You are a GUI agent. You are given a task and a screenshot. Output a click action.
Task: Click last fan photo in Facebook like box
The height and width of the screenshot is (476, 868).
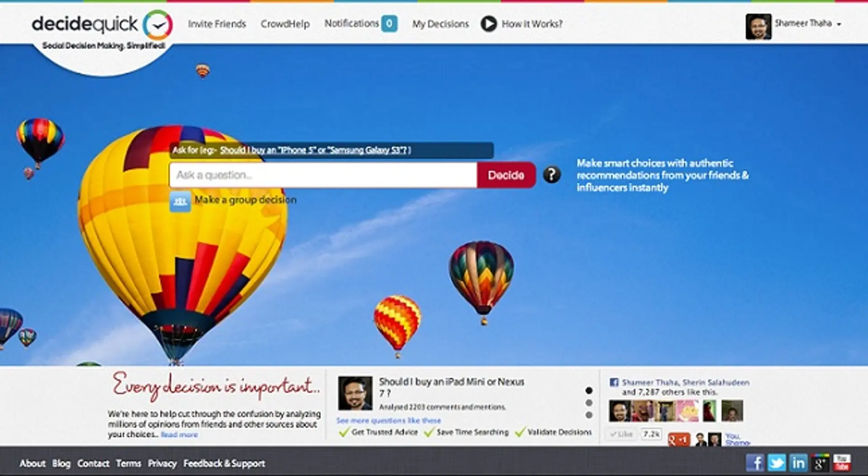(x=732, y=411)
